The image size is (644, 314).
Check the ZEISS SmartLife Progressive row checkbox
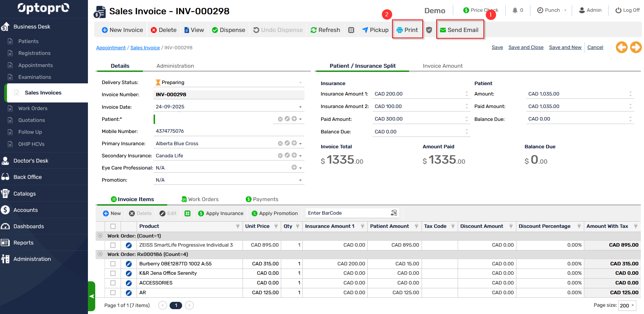113,245
